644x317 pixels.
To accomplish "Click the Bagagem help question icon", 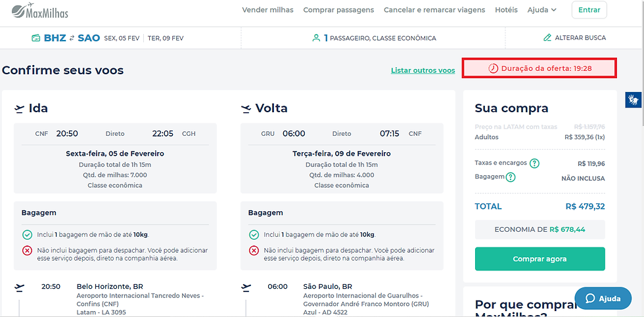I will click(x=511, y=177).
